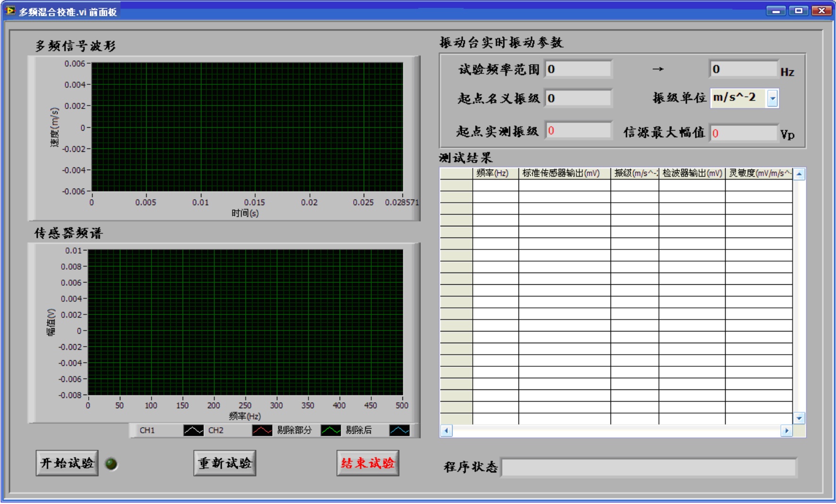Click the results table right scroll arrow
The height and width of the screenshot is (504, 836).
click(x=786, y=430)
